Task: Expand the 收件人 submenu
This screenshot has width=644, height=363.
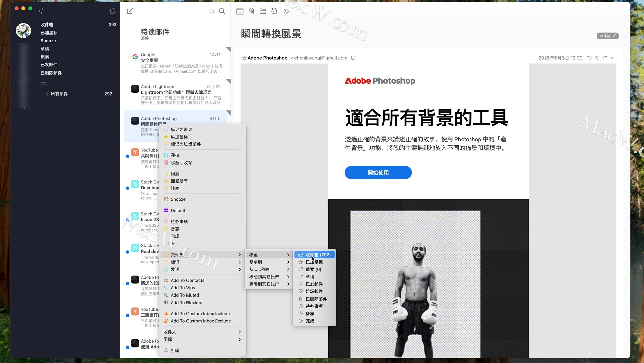Action: [202, 332]
